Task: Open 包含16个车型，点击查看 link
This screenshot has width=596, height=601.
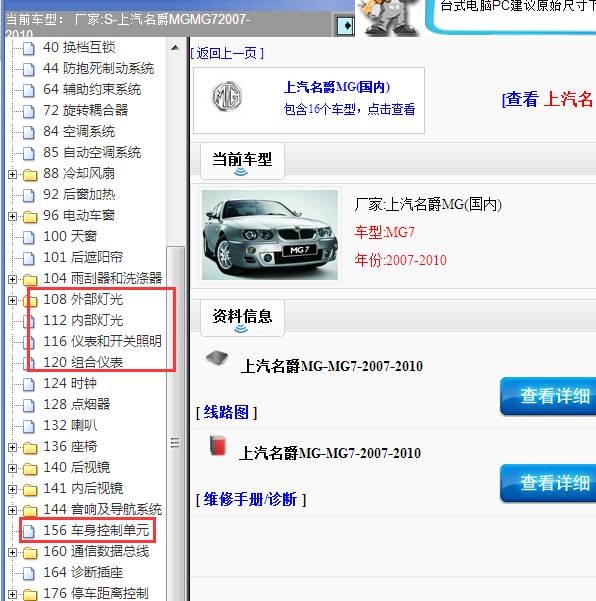Action: tap(349, 109)
